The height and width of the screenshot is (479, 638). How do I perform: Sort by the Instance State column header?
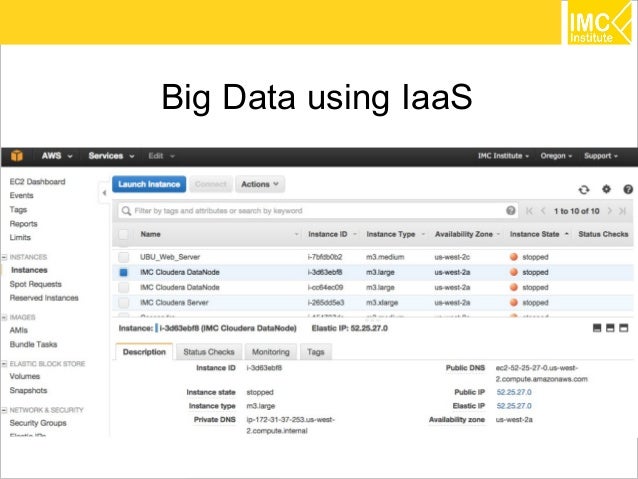(x=535, y=234)
